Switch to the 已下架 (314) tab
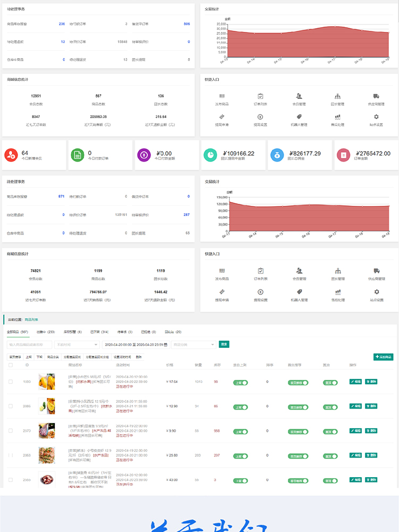The image size is (399, 532). click(99, 332)
